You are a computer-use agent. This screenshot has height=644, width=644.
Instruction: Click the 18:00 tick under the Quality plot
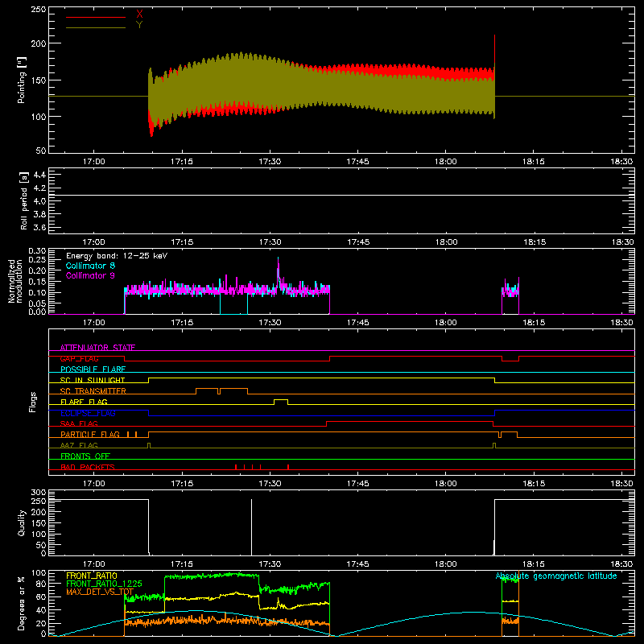pos(446,564)
